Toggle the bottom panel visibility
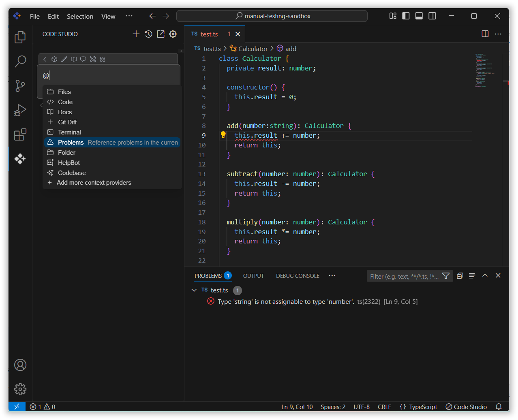This screenshot has width=518, height=420. (x=419, y=16)
